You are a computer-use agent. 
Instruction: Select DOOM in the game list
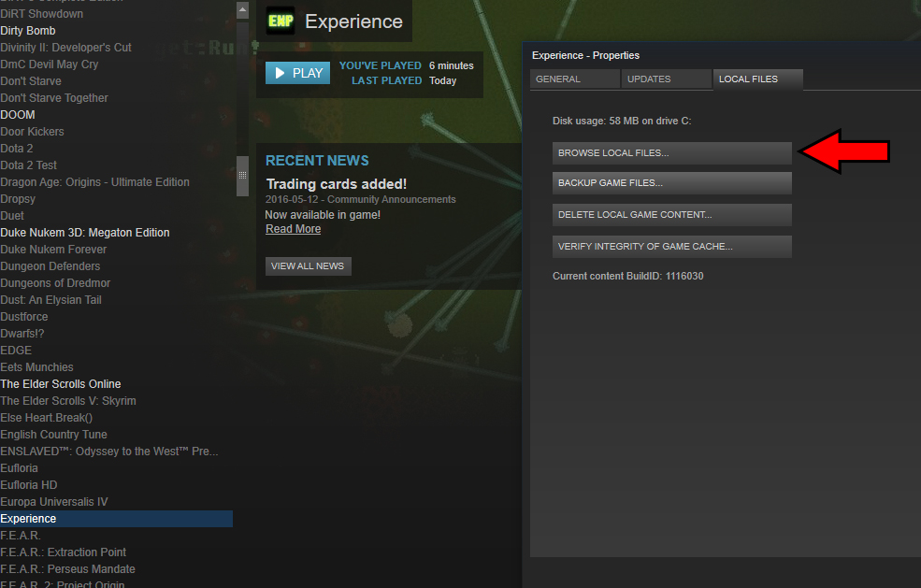(18, 115)
